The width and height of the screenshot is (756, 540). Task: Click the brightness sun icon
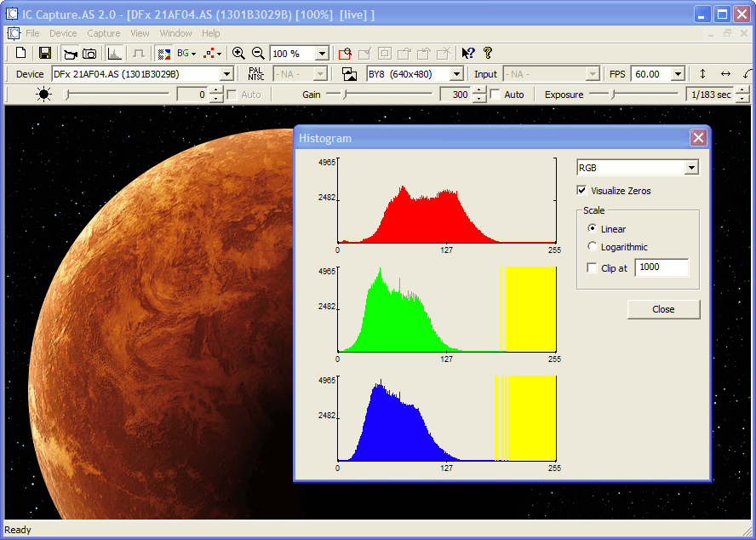[x=44, y=94]
